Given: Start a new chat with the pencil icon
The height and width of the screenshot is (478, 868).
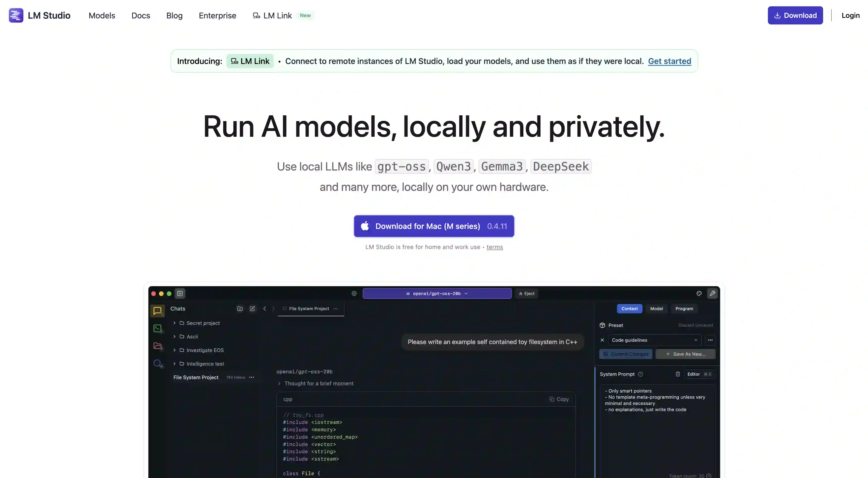Looking at the screenshot, I should [x=252, y=308].
